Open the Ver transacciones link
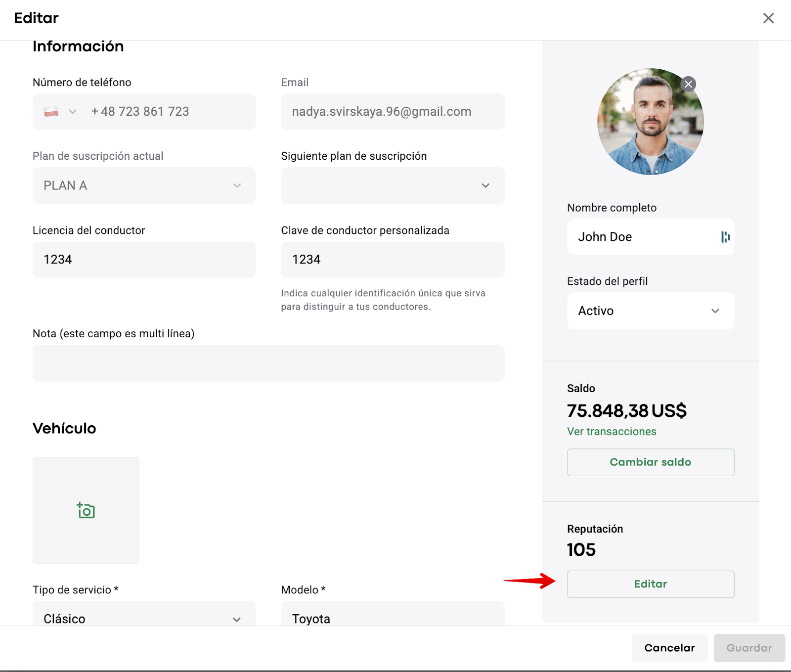The height and width of the screenshot is (672, 791). [x=612, y=432]
